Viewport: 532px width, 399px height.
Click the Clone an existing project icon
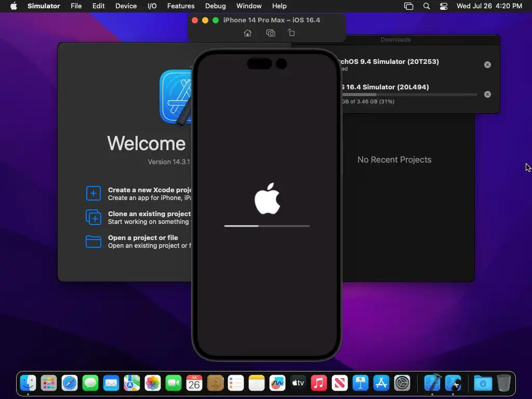pos(94,217)
